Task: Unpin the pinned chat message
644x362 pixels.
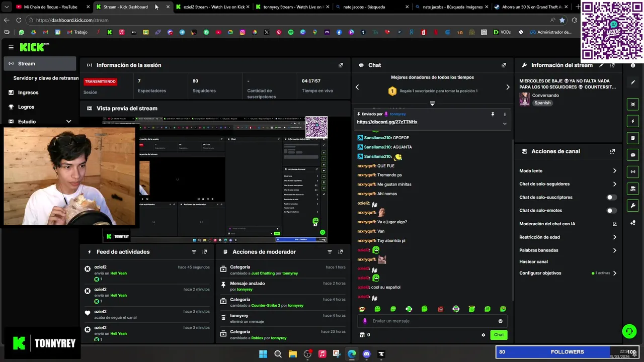Action: coord(493,115)
